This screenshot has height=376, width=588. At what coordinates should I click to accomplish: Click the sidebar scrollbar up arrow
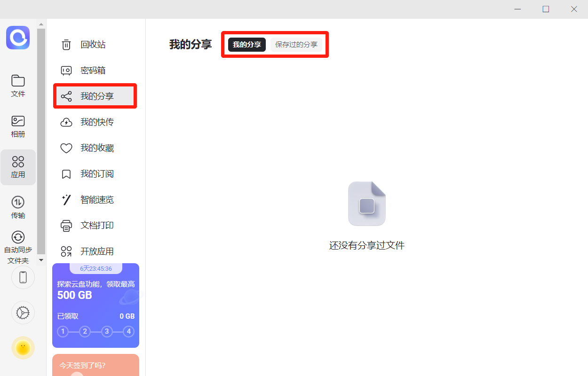click(x=41, y=24)
